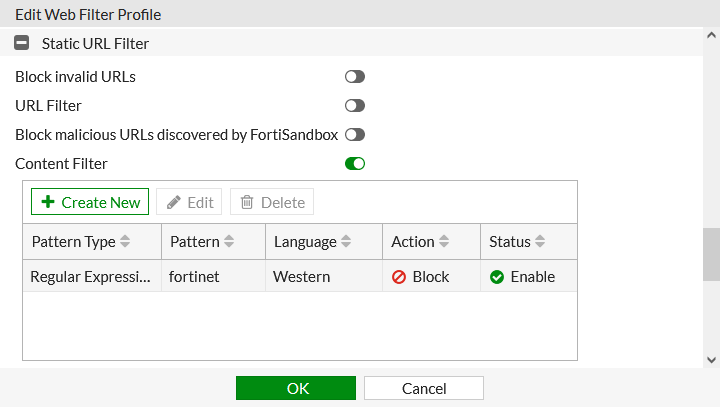This screenshot has width=720, height=407.
Task: Click the Cancel button
Action: point(424,388)
